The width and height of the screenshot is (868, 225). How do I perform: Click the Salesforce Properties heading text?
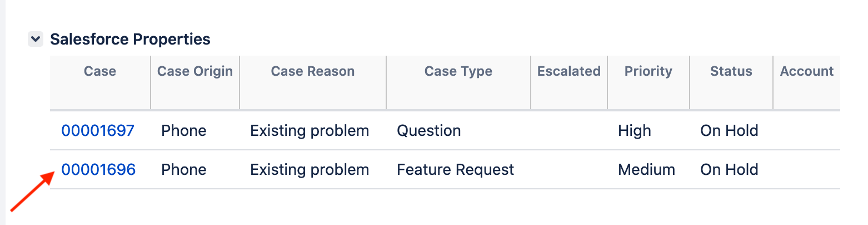coord(130,40)
